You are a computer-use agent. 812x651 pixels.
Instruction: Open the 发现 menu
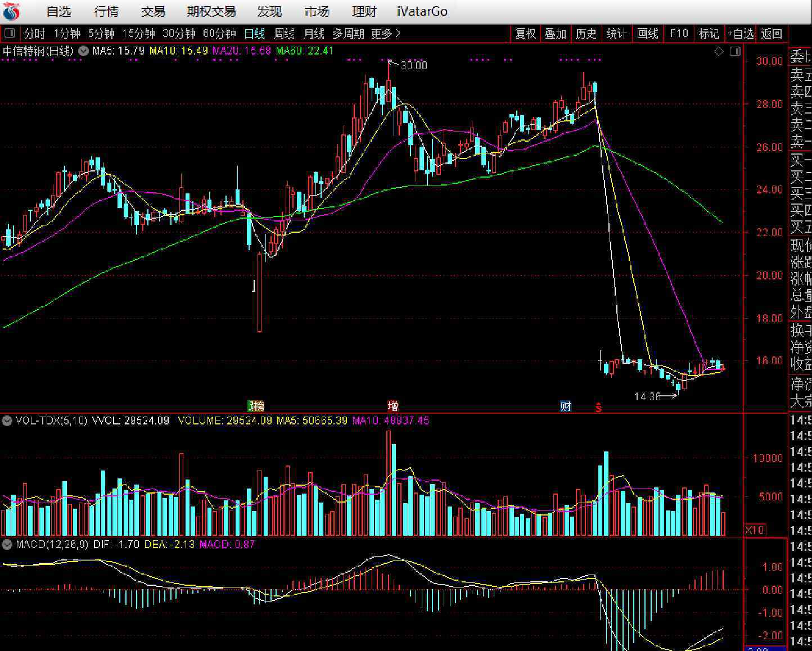(x=269, y=12)
